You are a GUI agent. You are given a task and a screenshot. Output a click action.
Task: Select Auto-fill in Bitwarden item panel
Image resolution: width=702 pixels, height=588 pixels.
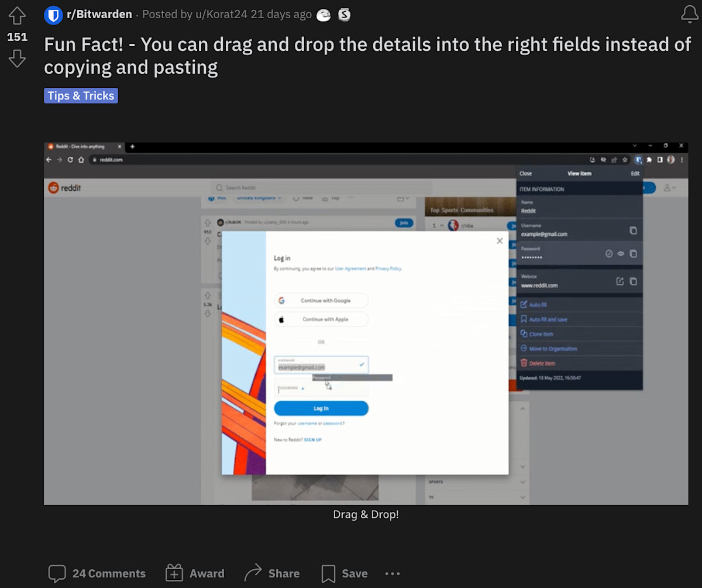point(537,305)
